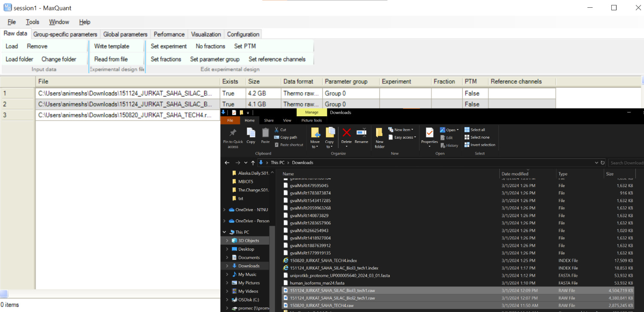Open the Open button dropdown in Explorer

tap(457, 130)
